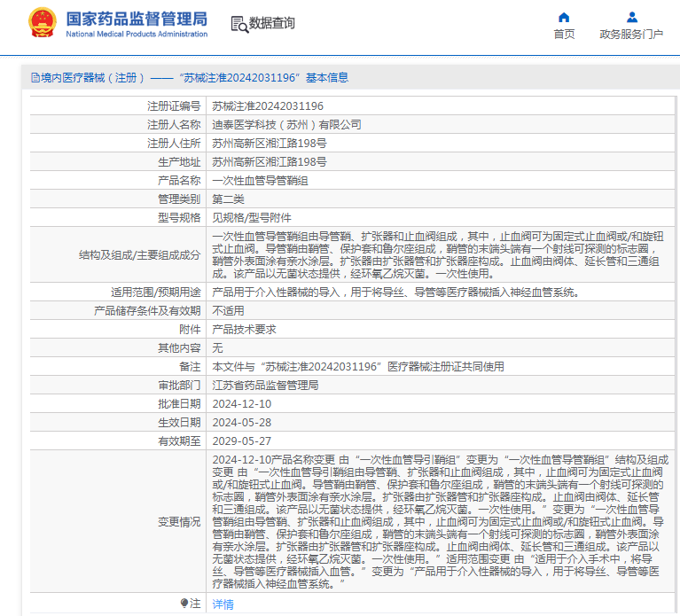Click the 附件 row label
The width and height of the screenshot is (680, 616).
pos(190,330)
